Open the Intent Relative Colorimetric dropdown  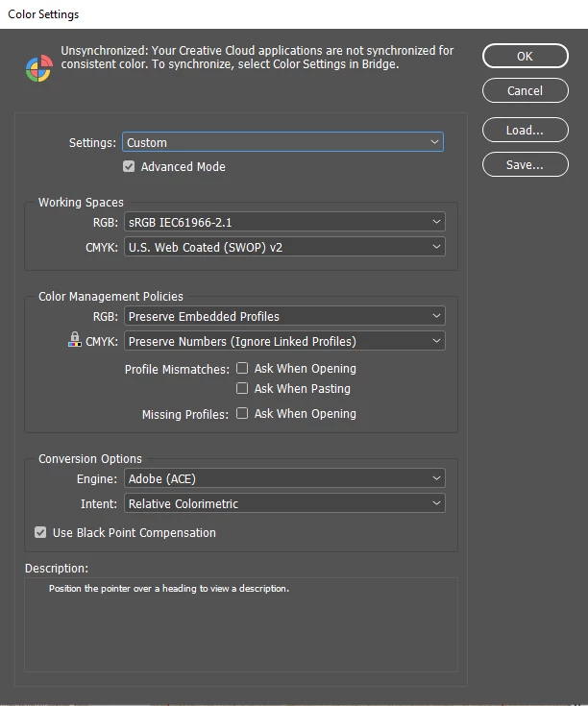[x=284, y=503]
